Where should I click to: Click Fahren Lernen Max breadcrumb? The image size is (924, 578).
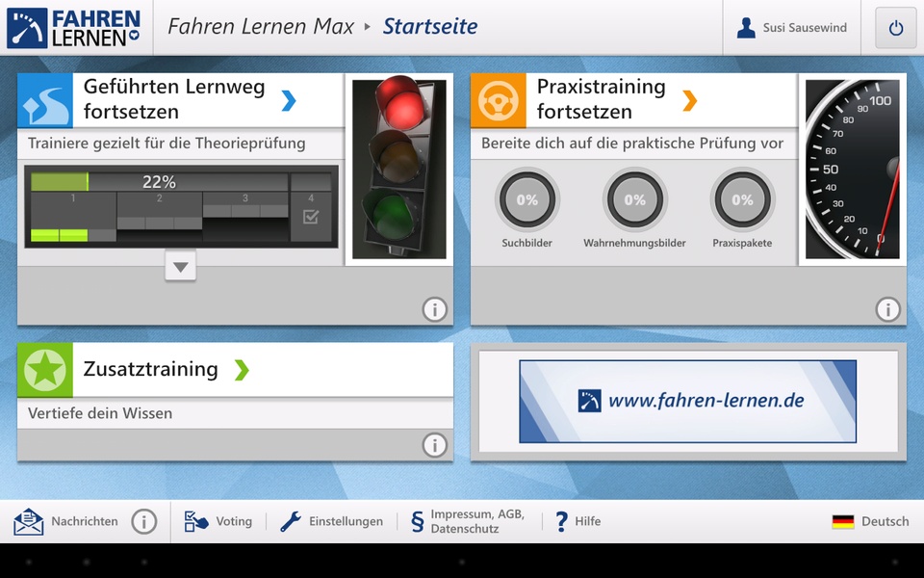[261, 27]
